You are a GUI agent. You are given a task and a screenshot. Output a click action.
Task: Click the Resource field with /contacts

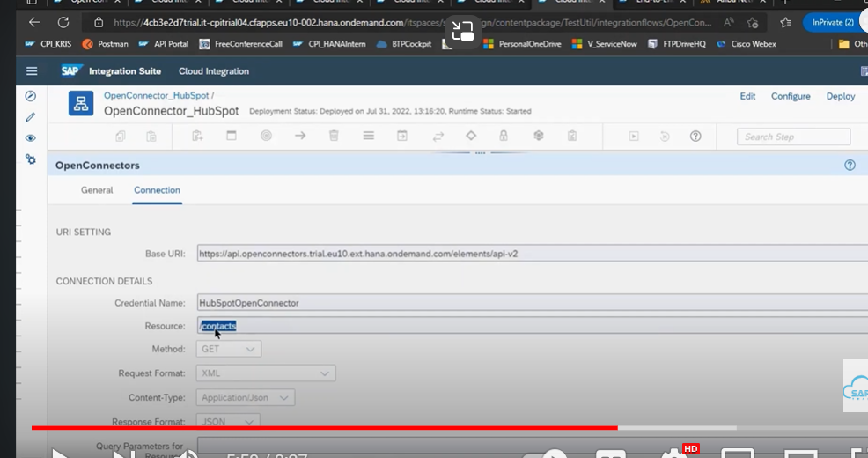click(532, 326)
